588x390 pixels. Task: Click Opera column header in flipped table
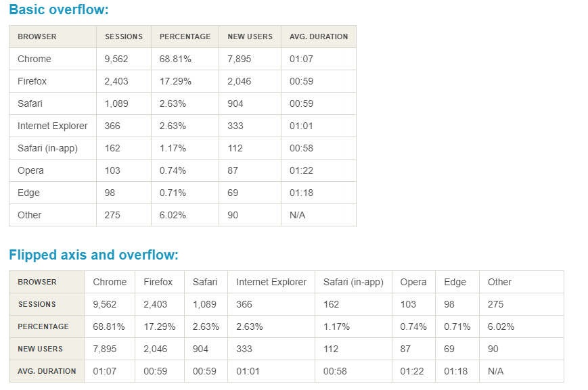tap(413, 282)
